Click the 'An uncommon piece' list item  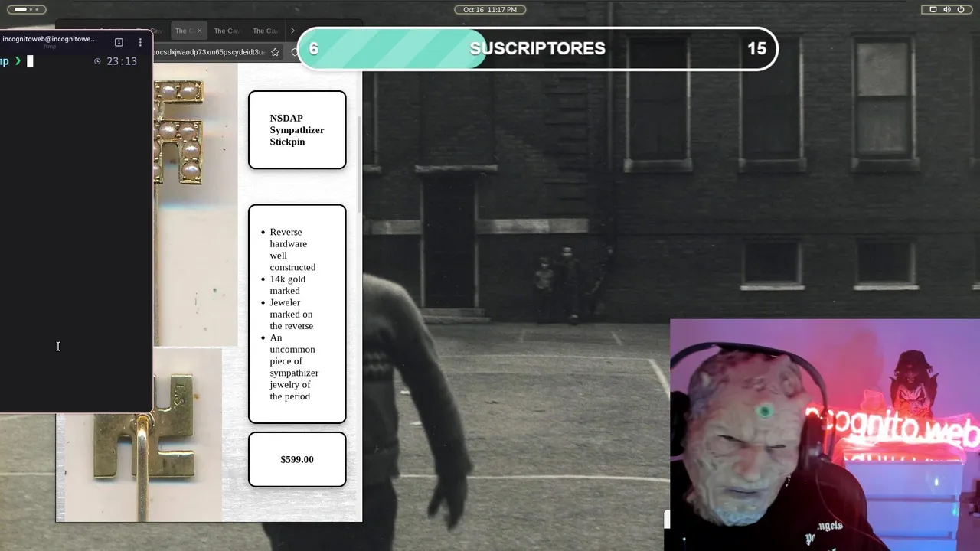(x=293, y=367)
